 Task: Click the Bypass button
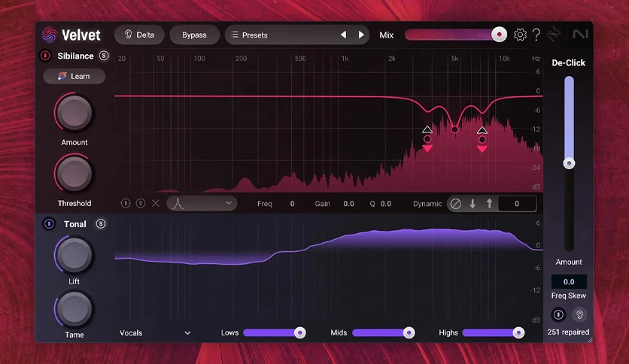[194, 35]
